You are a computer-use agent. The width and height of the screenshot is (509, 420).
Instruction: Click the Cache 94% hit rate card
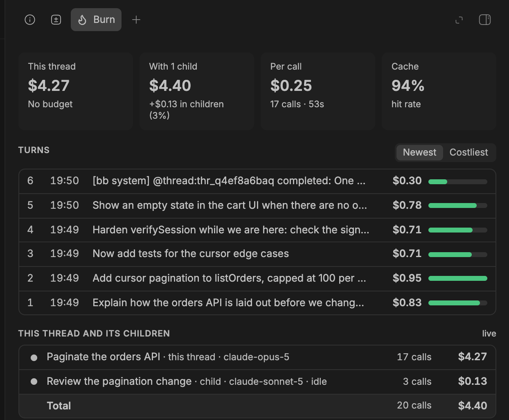pos(439,91)
